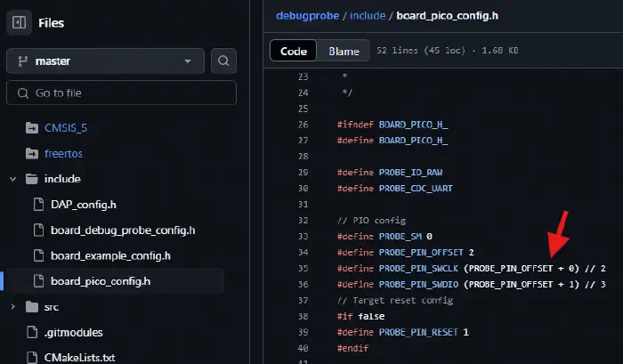Click the include folder icon
Screen dimensions: 623x364
point(32,179)
